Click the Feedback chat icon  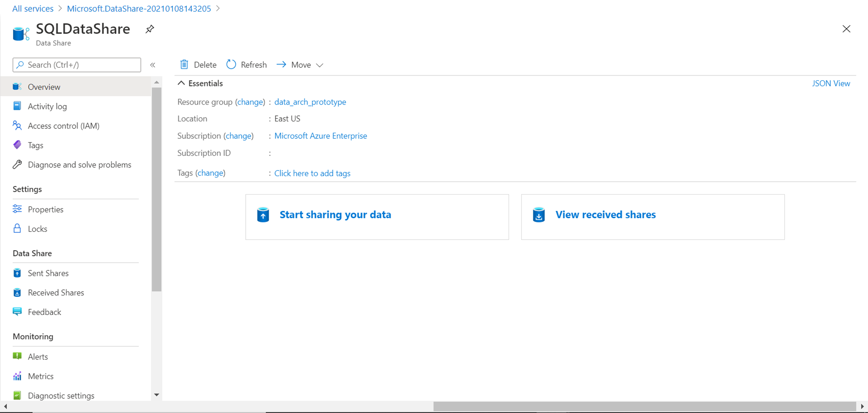click(x=17, y=311)
